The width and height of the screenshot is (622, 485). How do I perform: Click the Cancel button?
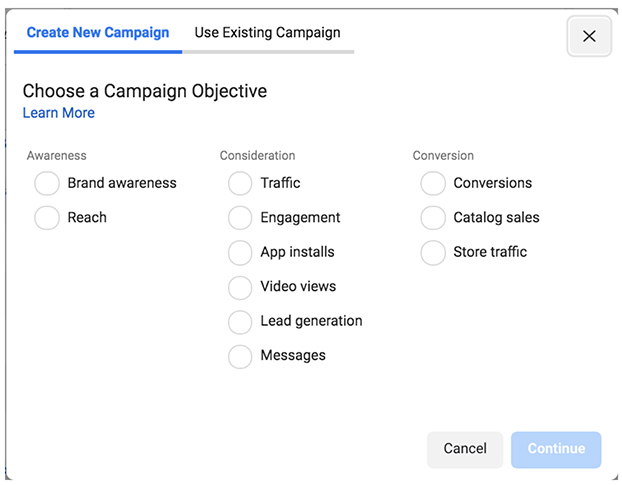(x=465, y=449)
